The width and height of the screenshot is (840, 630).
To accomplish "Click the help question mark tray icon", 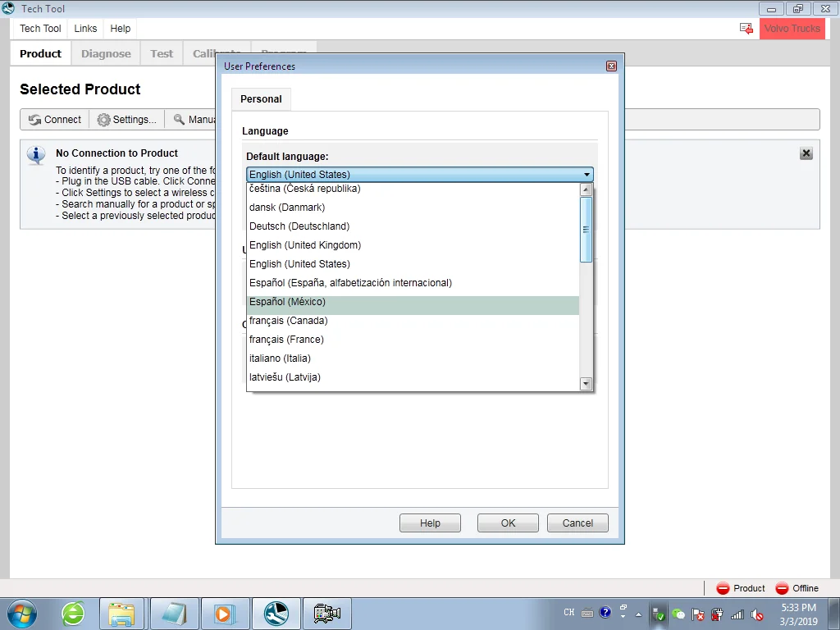I will pyautogui.click(x=605, y=612).
